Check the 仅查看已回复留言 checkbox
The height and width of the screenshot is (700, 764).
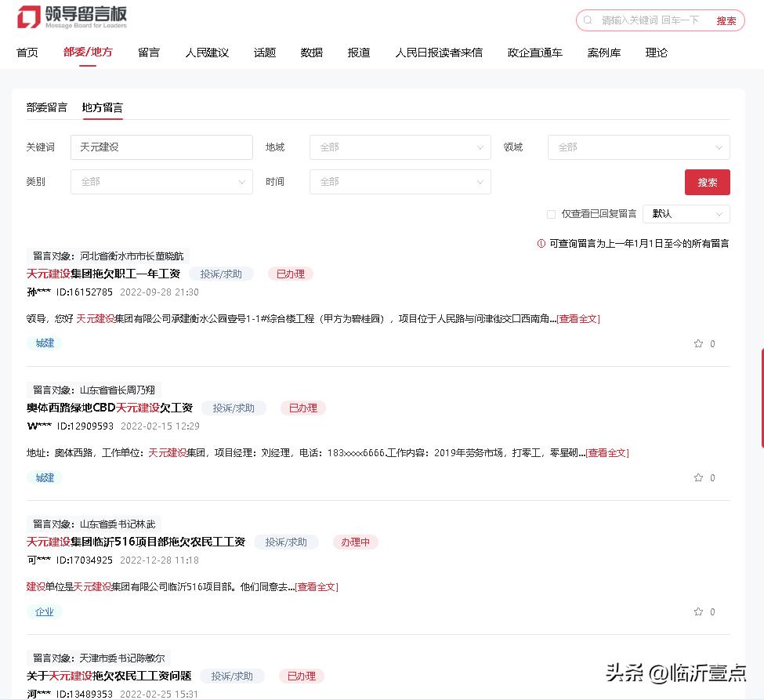coord(551,214)
